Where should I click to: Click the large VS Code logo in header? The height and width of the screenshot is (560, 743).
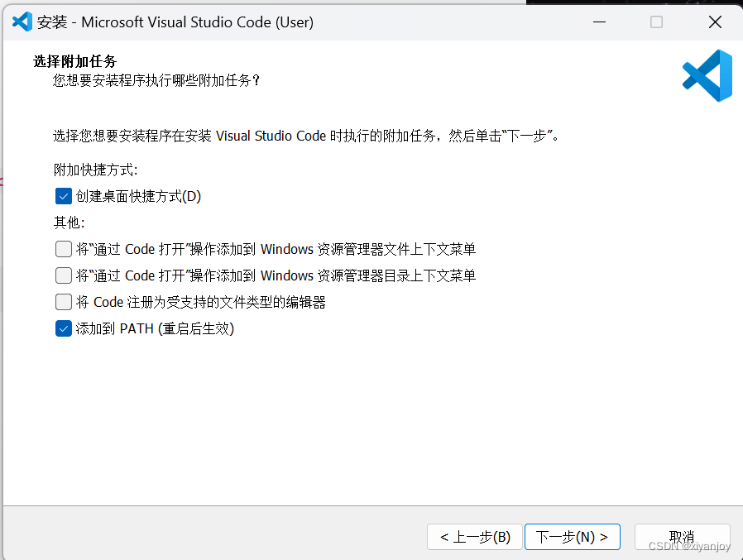pos(707,76)
